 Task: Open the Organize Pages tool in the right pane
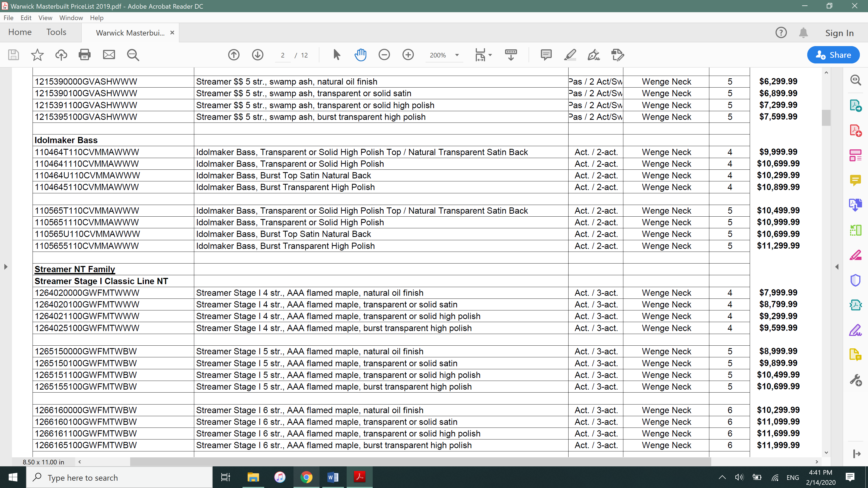(x=856, y=230)
